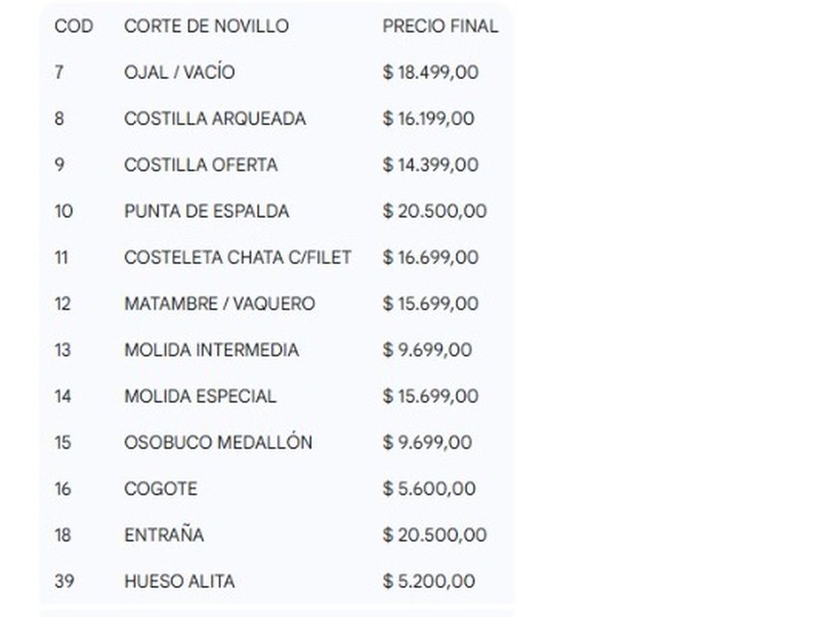
Task: Click the COGOTE cut name
Action: [x=160, y=489]
